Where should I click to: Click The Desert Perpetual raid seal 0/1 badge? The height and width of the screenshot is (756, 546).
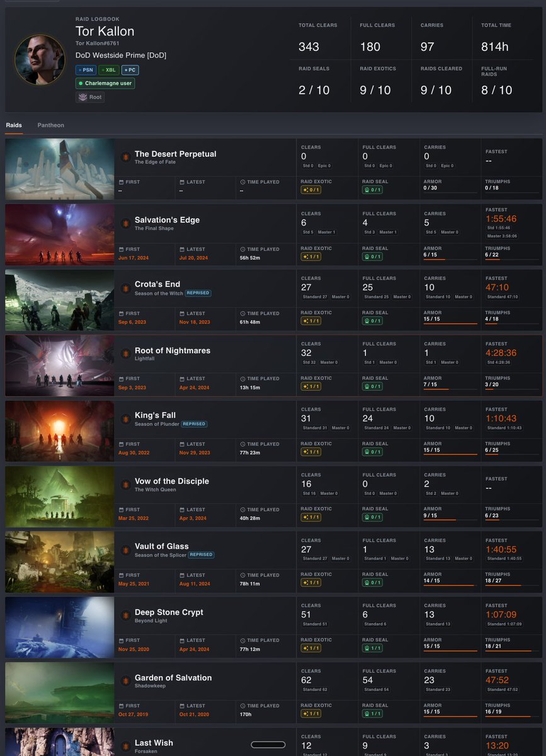coord(372,190)
